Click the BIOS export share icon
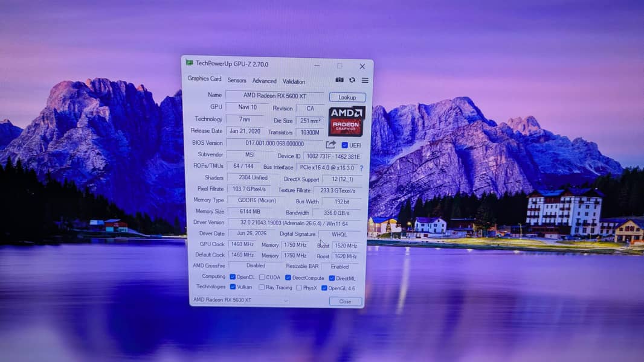Screen dimensions: 644x362 (330, 144)
